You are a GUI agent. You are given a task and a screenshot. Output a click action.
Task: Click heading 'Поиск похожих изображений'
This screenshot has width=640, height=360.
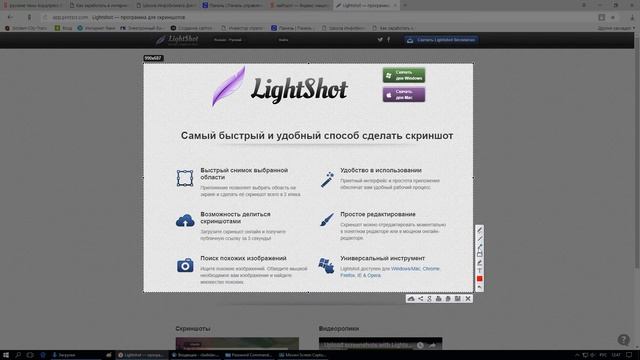click(x=243, y=258)
